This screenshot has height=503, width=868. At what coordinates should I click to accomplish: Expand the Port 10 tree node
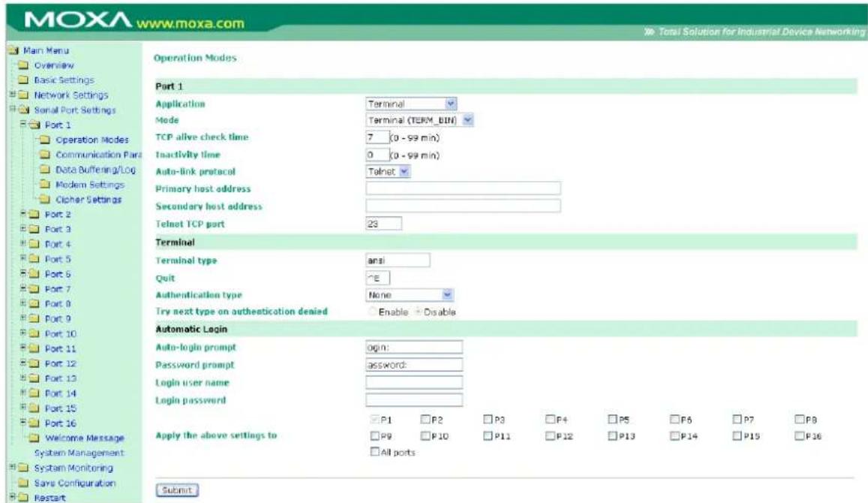23,333
